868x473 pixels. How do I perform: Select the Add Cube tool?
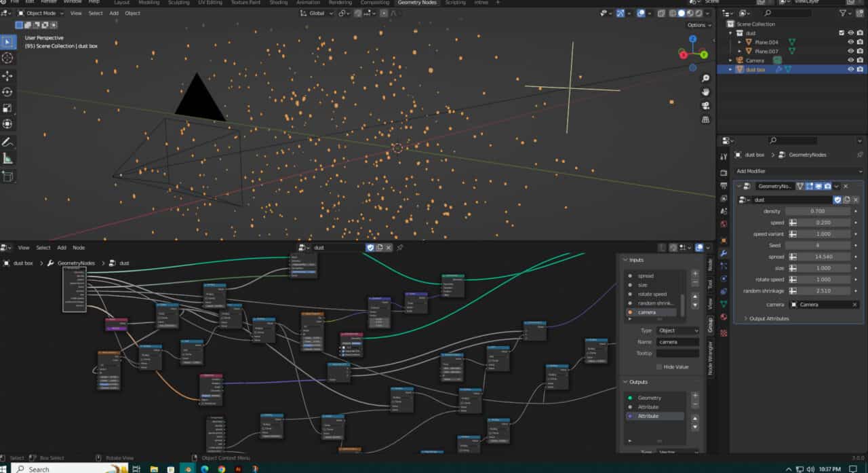tap(8, 177)
